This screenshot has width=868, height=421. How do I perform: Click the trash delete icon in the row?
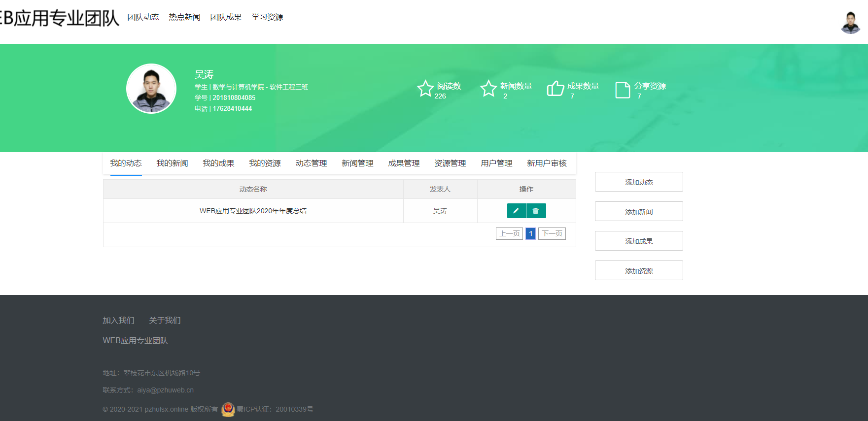click(536, 211)
